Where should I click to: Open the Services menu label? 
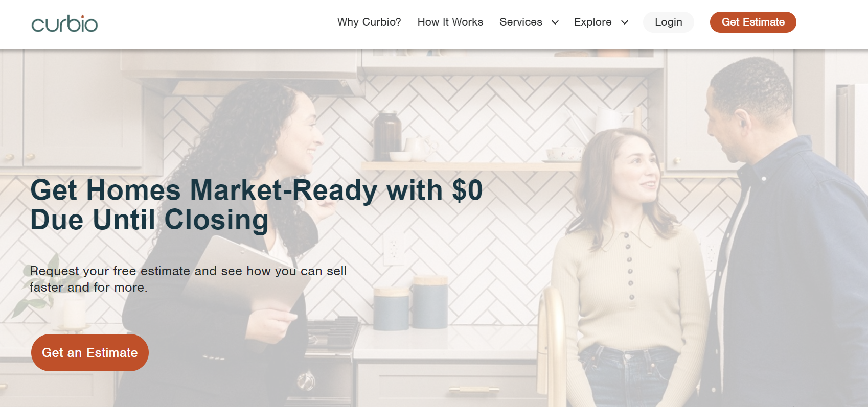coord(520,22)
